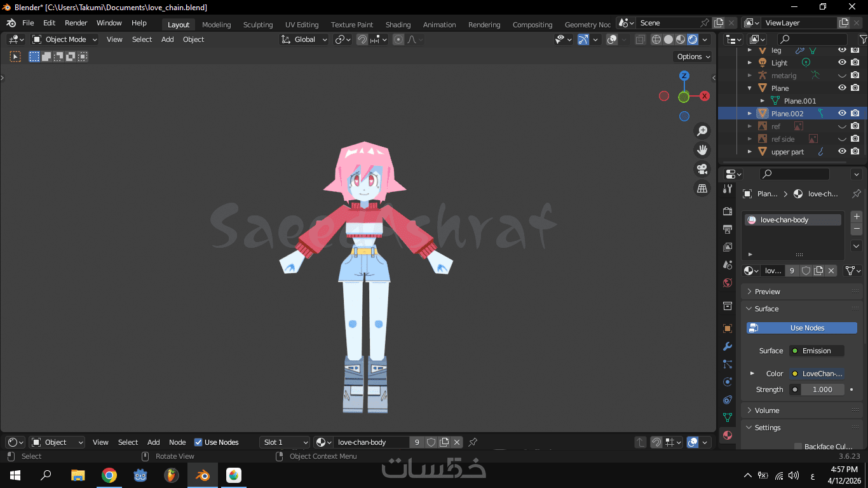Open the viewport Add menu
Screen dimensions: 868x488
coord(168,39)
